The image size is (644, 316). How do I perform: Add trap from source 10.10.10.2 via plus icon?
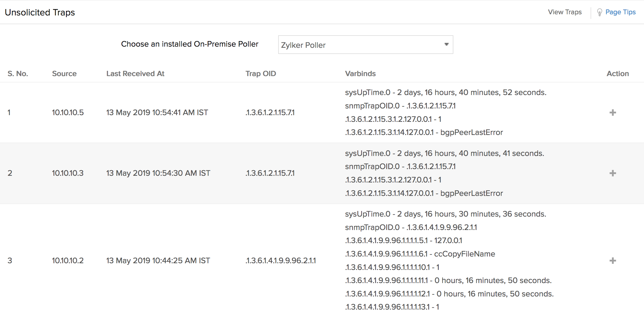612,261
